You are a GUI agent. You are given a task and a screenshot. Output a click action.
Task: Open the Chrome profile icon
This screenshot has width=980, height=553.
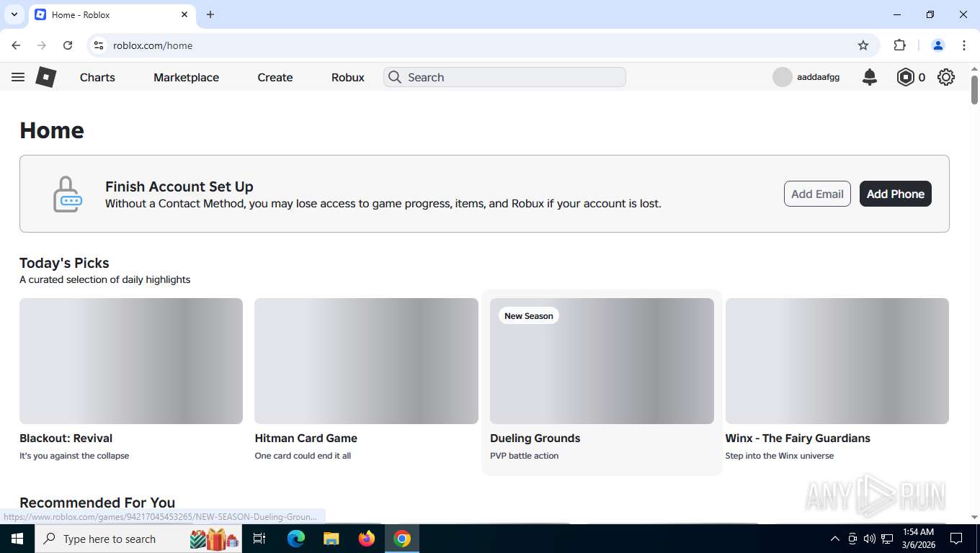pos(938,45)
